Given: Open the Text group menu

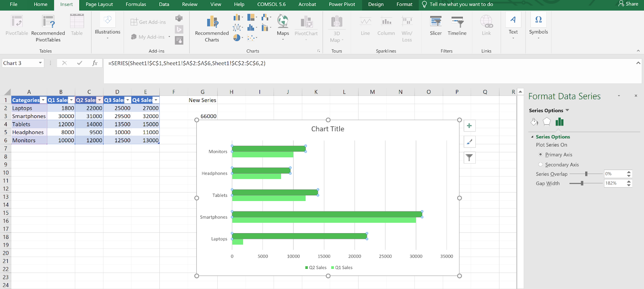Looking at the screenshot, I should [513, 26].
